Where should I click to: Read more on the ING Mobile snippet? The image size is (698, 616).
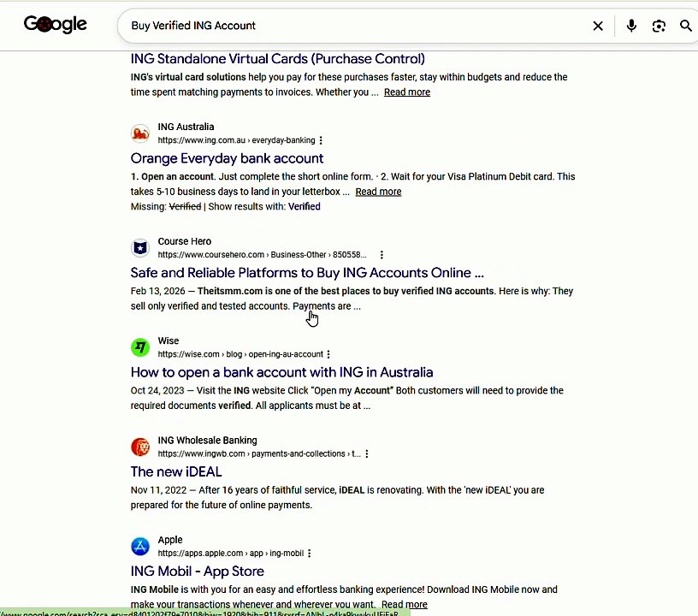pos(405,604)
